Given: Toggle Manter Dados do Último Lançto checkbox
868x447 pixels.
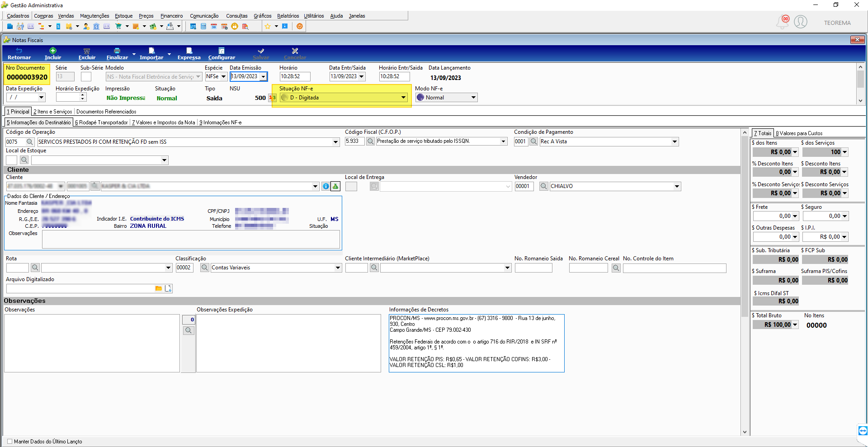Looking at the screenshot, I should click(10, 442).
